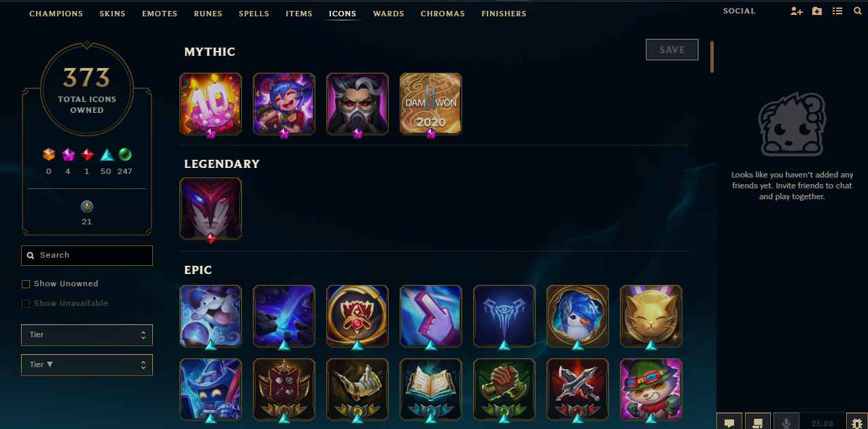868x429 pixels.
Task: Select the number 10 birthday cake icon
Action: coord(210,103)
